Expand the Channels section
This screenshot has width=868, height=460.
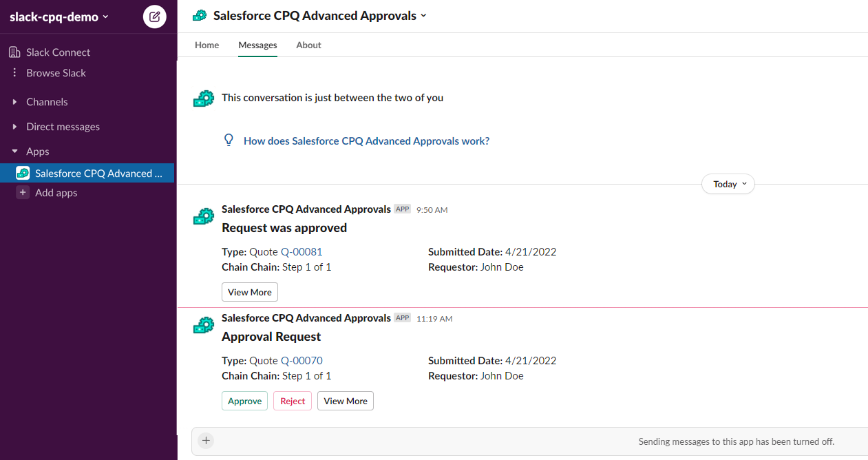[46, 101]
